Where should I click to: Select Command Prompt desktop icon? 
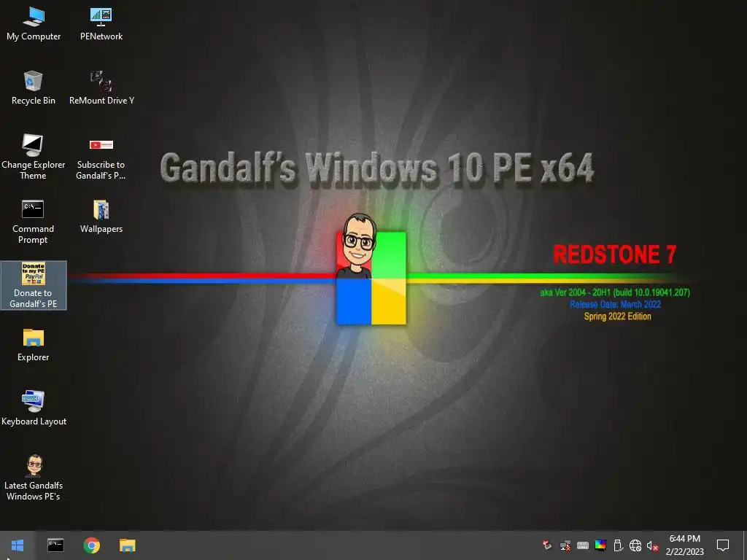(x=33, y=222)
